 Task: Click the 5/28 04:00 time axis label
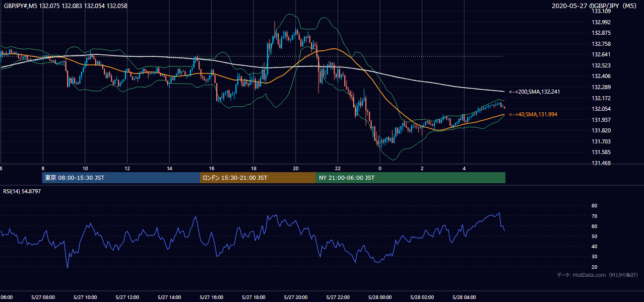point(465,297)
